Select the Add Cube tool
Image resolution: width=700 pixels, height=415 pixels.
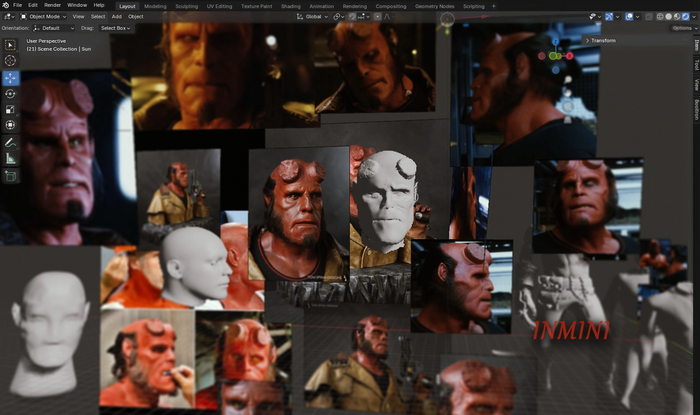click(x=11, y=176)
